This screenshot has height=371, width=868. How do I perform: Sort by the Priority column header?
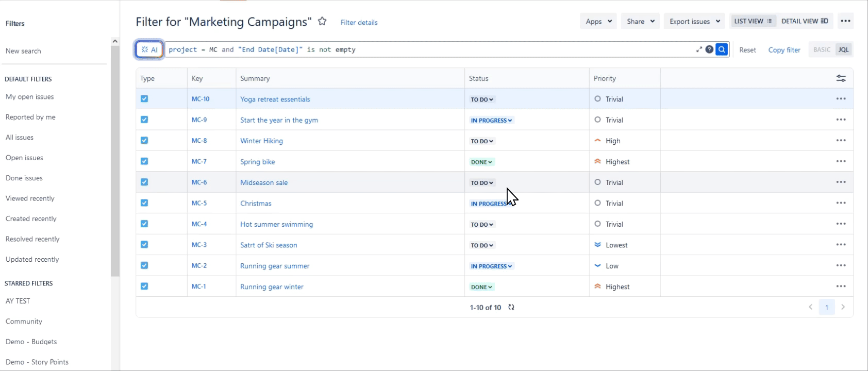click(605, 78)
